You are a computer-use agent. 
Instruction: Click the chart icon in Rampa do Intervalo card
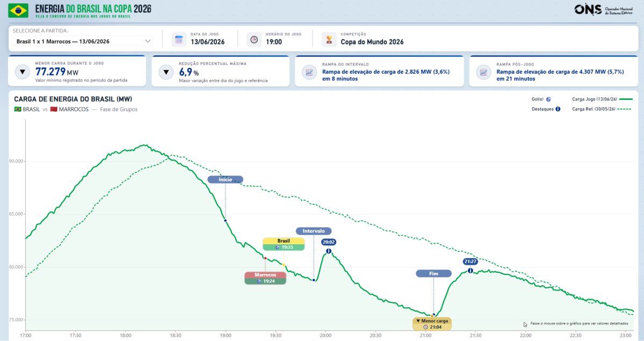click(x=309, y=72)
